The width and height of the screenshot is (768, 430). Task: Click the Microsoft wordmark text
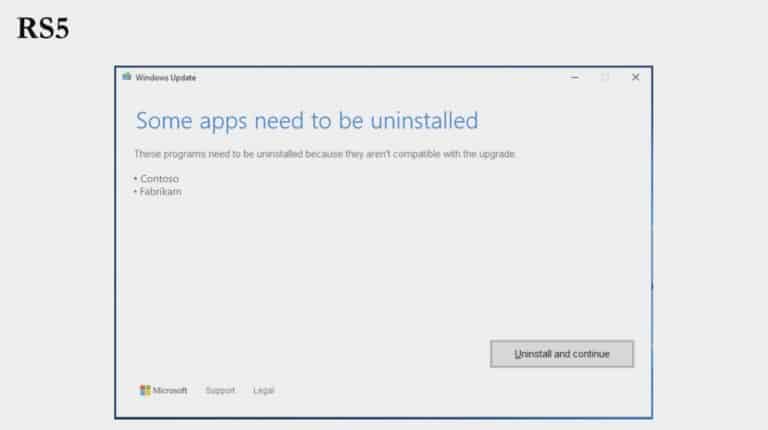[x=170, y=390]
